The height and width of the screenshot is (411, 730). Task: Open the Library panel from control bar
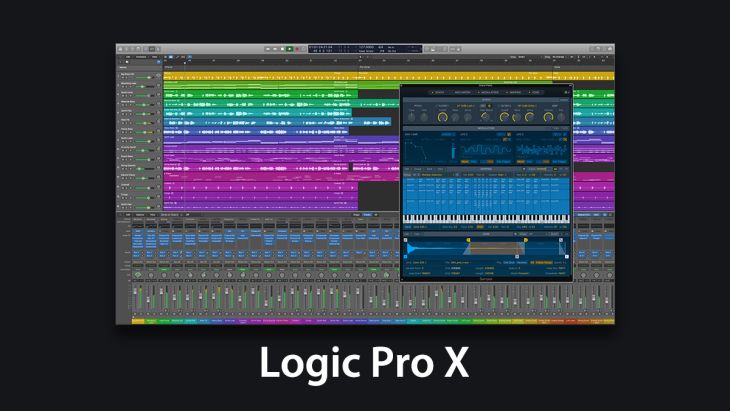(121, 48)
